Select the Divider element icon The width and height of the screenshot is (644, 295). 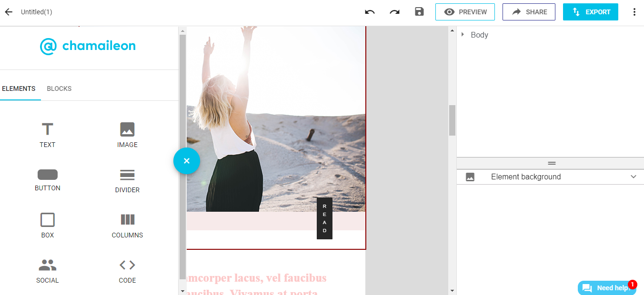point(127,180)
